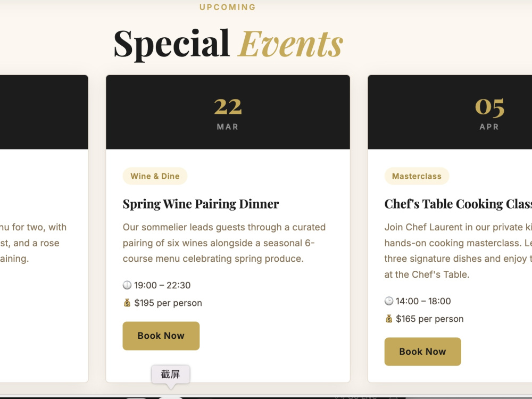Open the Chef's Table Cooking Class title
The width and height of the screenshot is (532, 399).
point(458,204)
